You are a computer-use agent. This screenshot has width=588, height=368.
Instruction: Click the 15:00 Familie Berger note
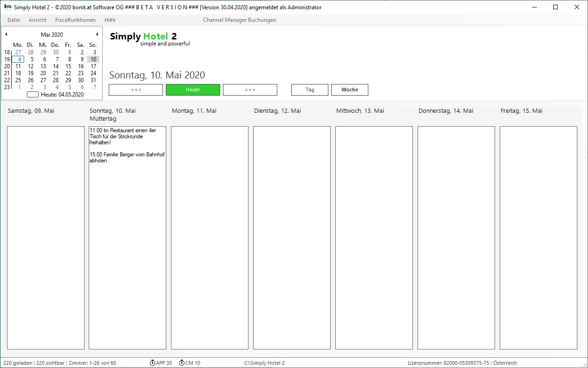pos(127,158)
